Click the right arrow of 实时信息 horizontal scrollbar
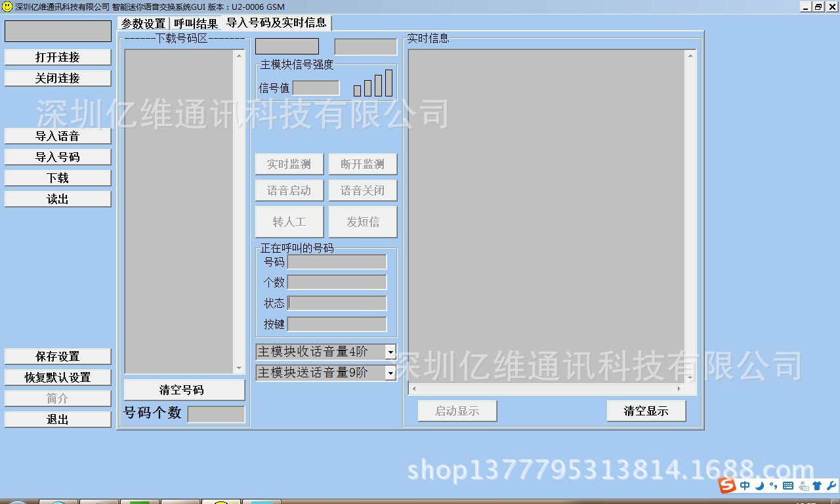The image size is (840, 504). click(x=679, y=389)
